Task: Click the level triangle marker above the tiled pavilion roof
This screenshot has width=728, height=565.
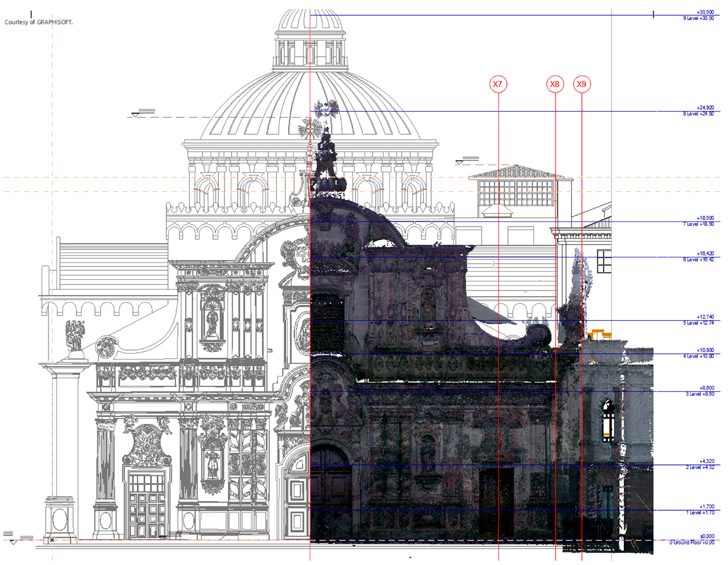Action: pyautogui.click(x=459, y=162)
